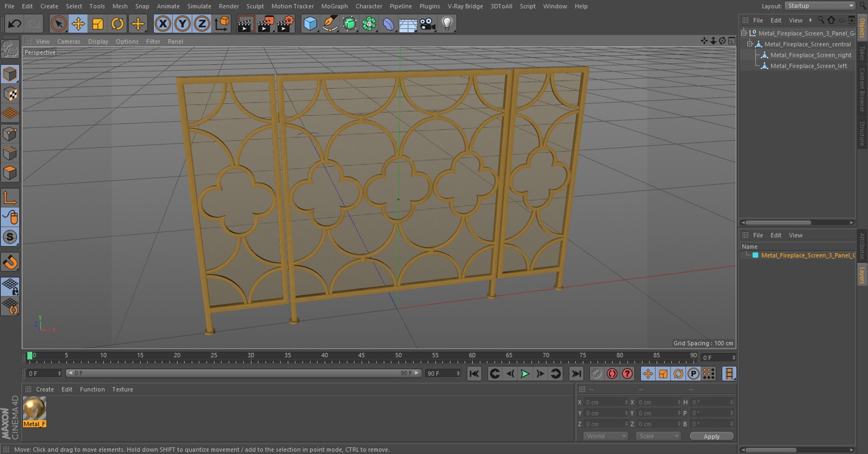Open the MoGraph menu
Image resolution: width=868 pixels, height=454 pixels.
335,6
